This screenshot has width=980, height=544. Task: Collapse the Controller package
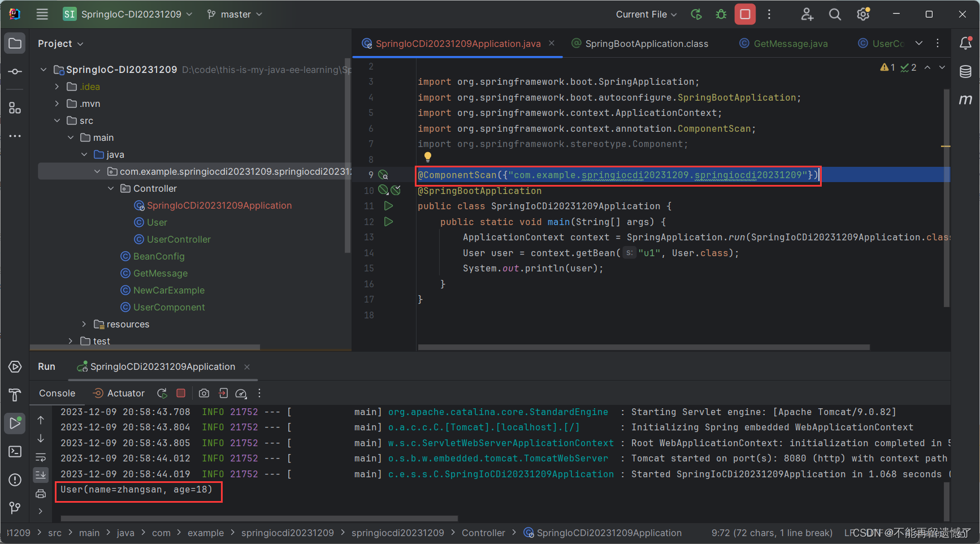111,188
